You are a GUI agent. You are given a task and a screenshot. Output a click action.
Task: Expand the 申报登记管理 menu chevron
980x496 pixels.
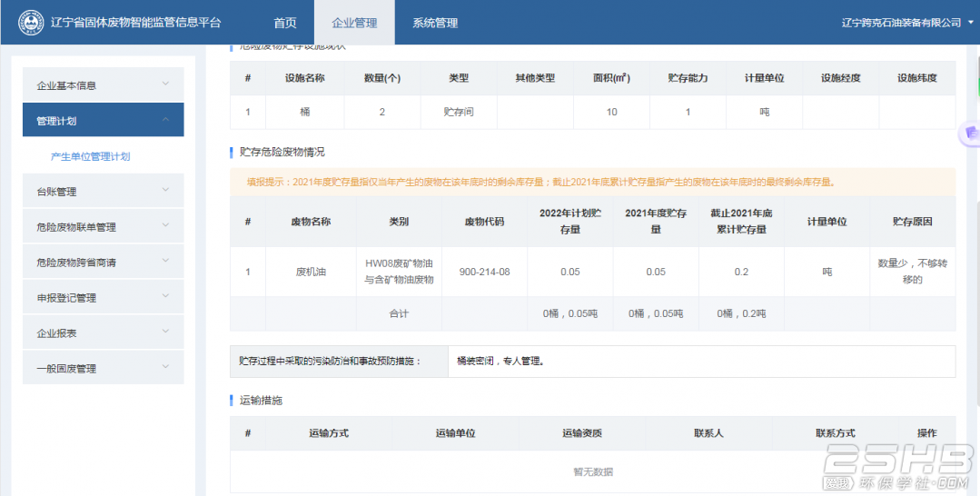(x=165, y=296)
